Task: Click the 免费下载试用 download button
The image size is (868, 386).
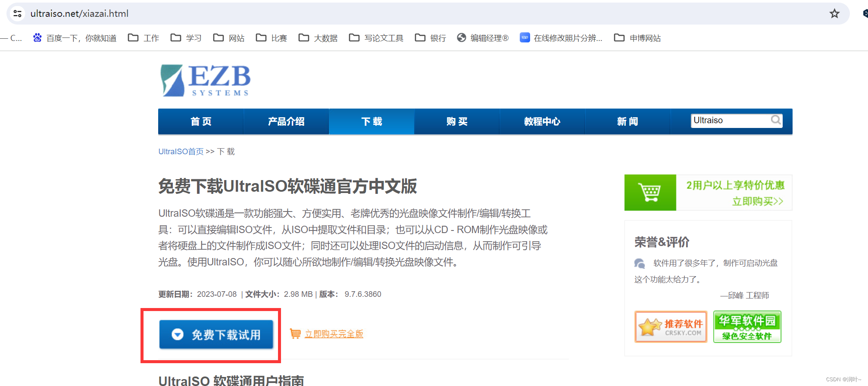Action: pyautogui.click(x=216, y=334)
